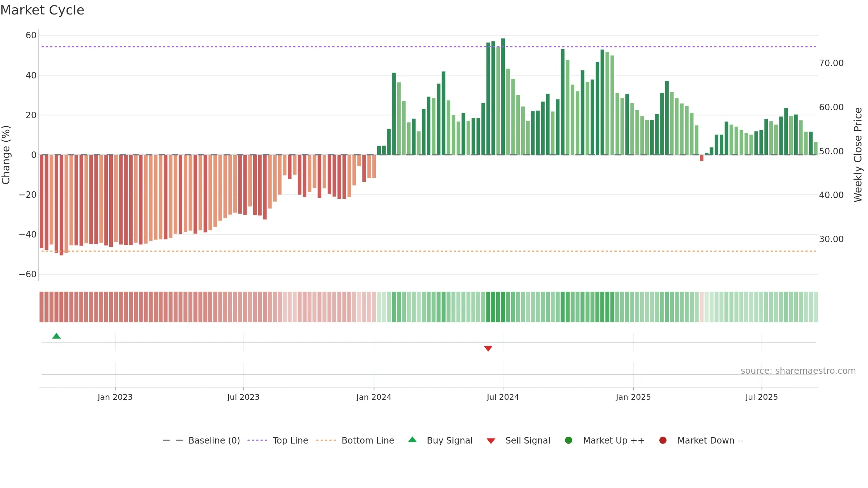
Task: Toggle the Baseline (0) legend entry
Action: coord(201,440)
